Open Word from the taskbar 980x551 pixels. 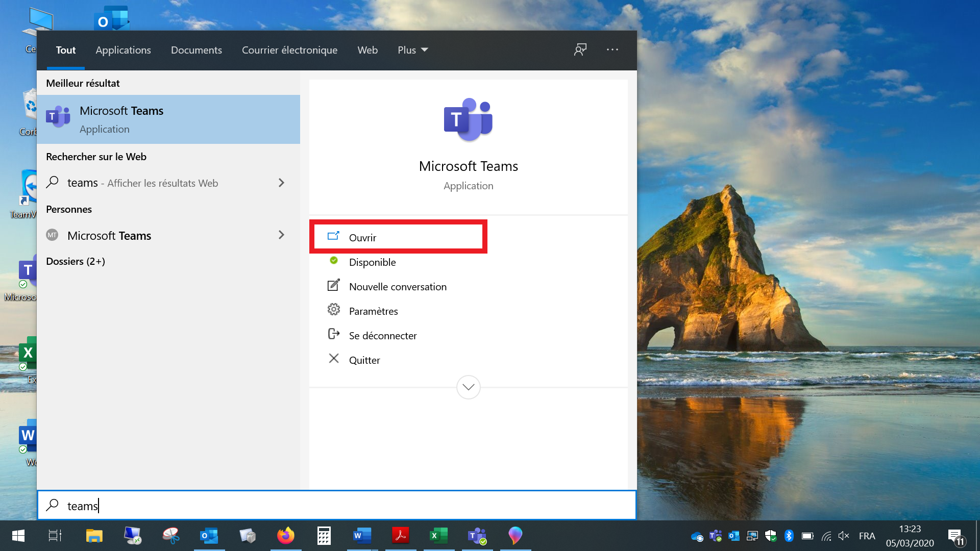[362, 536]
